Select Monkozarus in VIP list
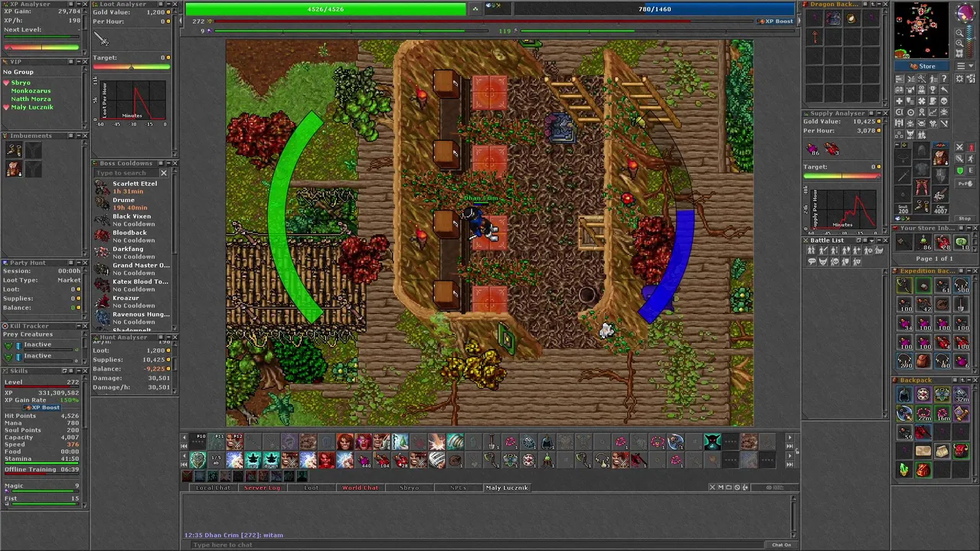Viewport: 980px width, 551px height. [31, 91]
